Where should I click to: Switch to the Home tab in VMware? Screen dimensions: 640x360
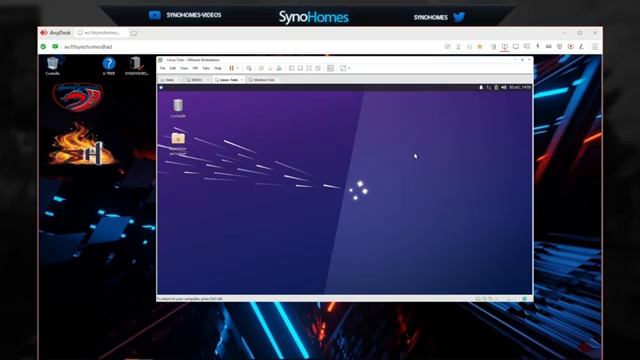coord(169,80)
